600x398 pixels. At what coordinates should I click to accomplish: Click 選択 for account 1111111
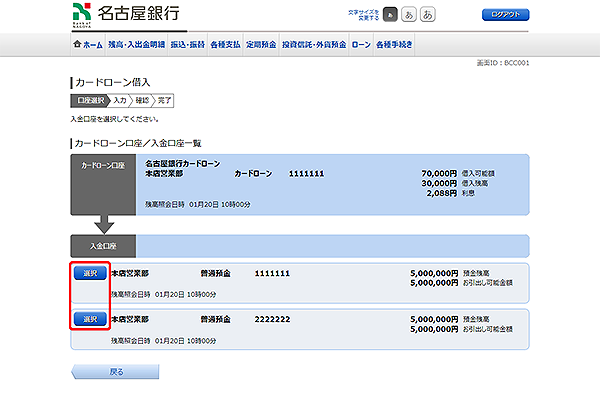90,273
